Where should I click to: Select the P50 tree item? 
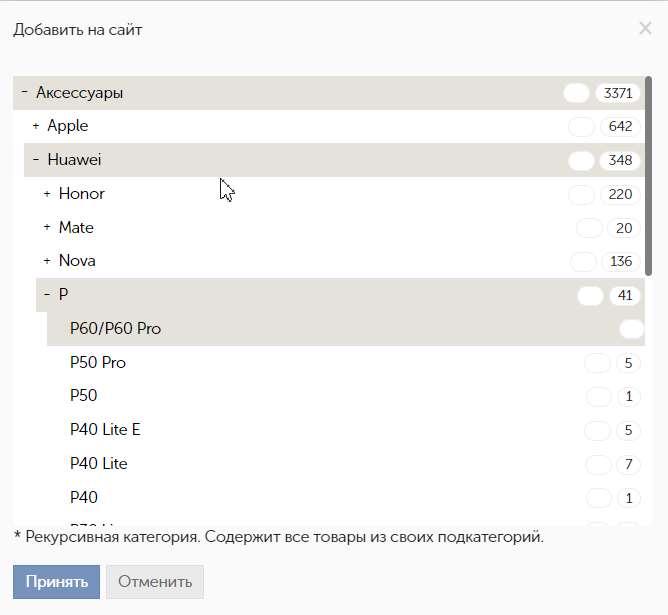pyautogui.click(x=84, y=396)
